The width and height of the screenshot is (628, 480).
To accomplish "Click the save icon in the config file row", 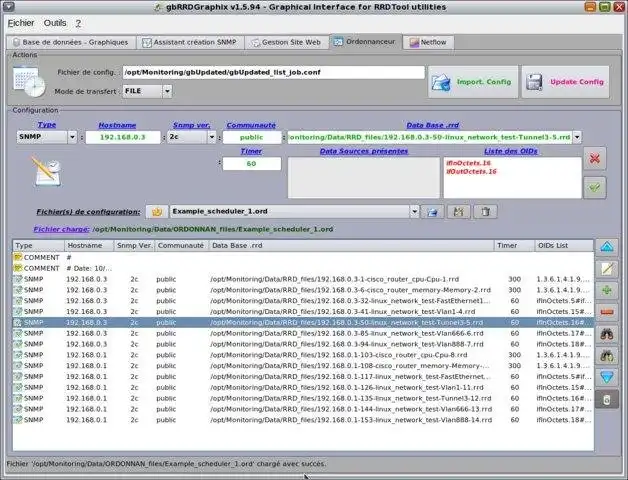I will tap(459, 212).
